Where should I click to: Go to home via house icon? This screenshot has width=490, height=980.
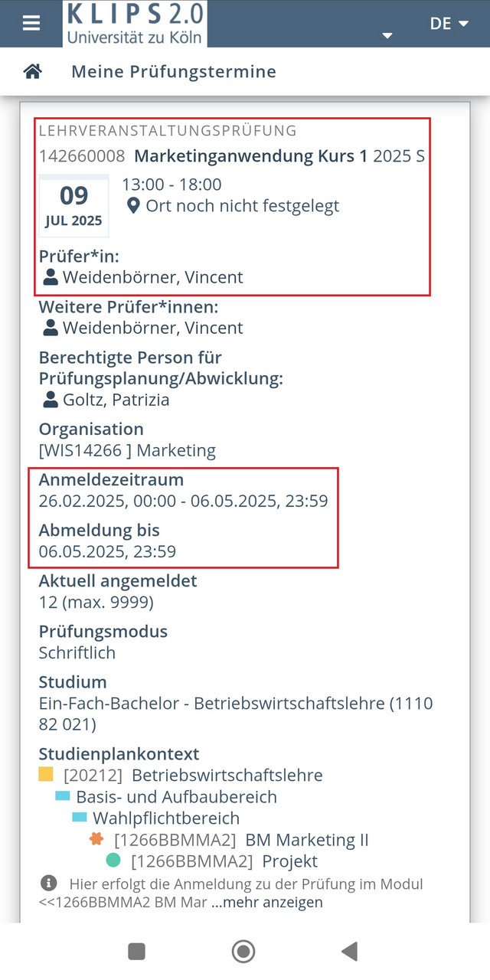click(x=32, y=71)
